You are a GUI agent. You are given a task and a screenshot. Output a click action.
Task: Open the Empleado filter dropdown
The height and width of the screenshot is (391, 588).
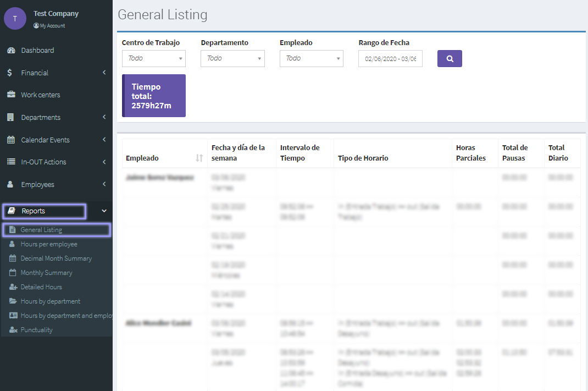[311, 58]
